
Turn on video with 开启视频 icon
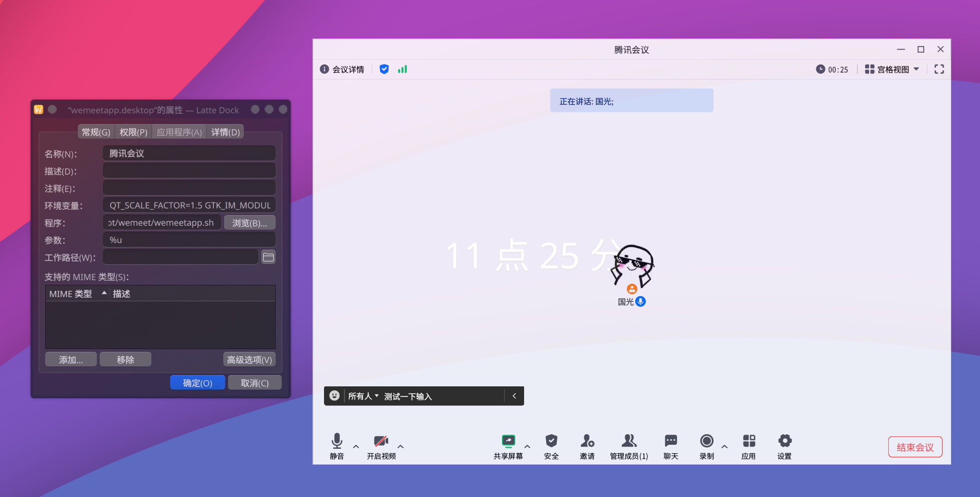point(381,446)
